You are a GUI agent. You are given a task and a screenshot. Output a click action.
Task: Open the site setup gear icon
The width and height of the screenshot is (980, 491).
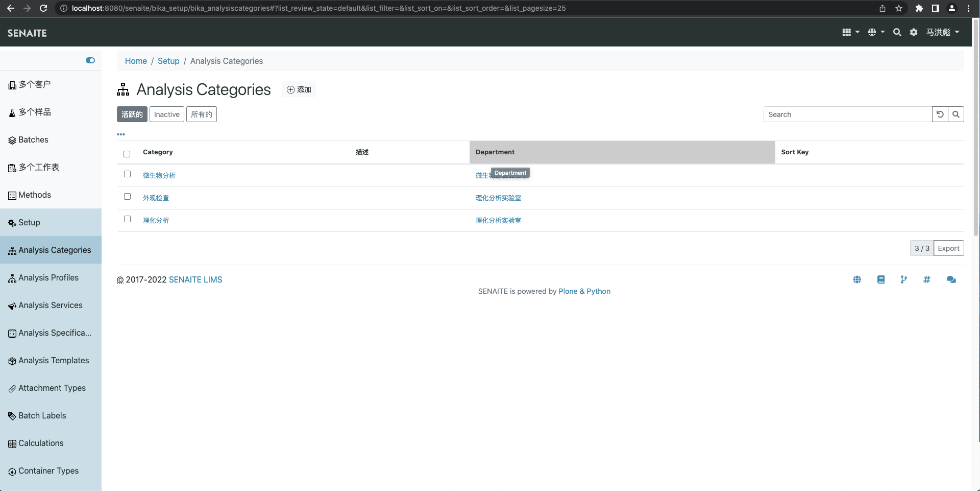914,32
